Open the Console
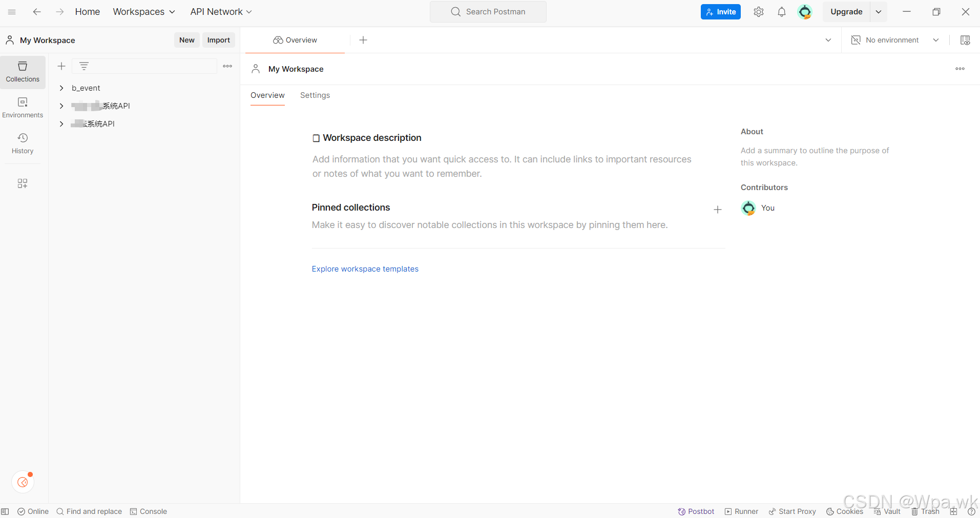 (x=149, y=511)
